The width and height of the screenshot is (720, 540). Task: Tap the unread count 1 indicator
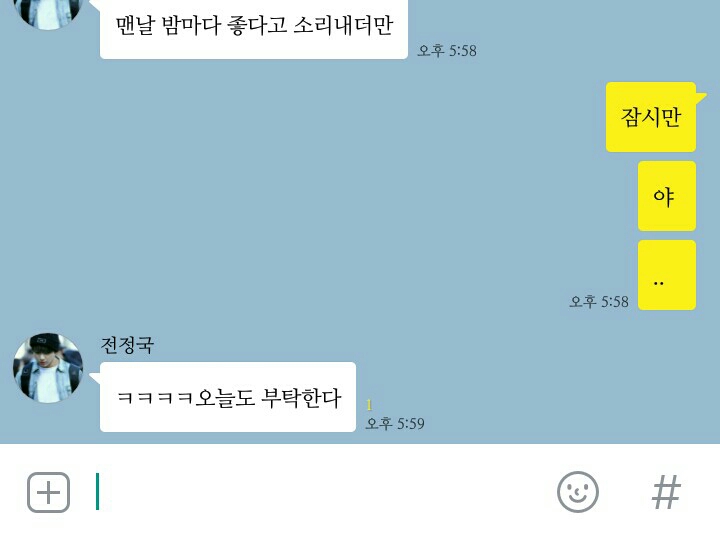(x=369, y=405)
